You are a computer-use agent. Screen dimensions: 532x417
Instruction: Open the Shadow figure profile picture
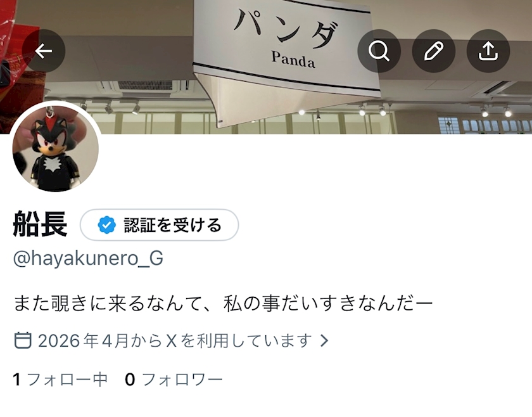click(55, 148)
